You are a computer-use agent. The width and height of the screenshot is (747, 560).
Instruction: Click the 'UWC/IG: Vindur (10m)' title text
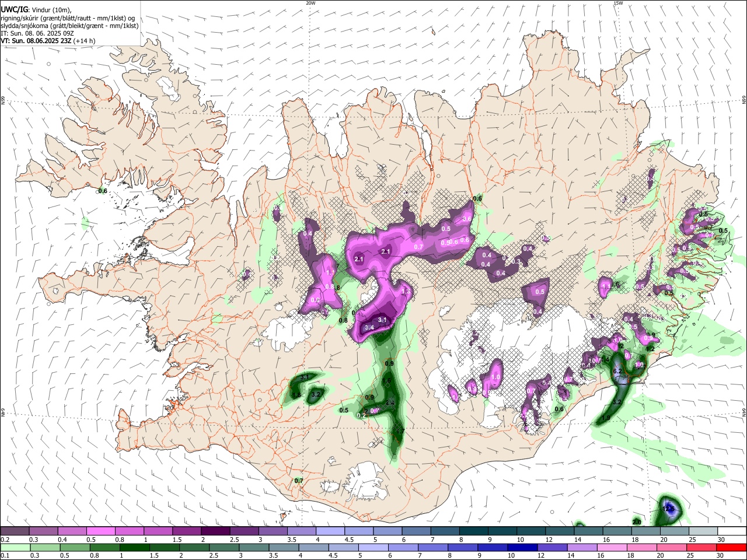(35, 9)
